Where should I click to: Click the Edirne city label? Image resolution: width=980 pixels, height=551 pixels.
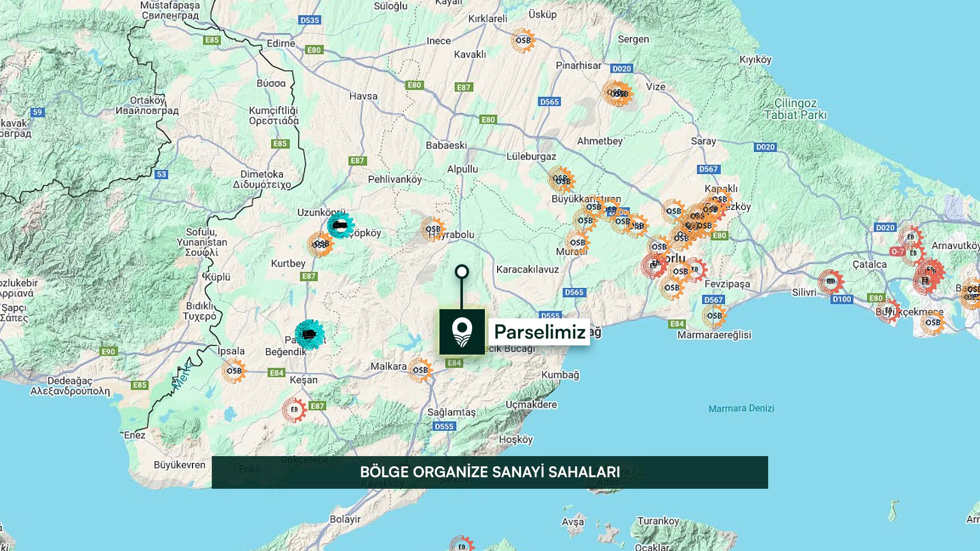281,43
